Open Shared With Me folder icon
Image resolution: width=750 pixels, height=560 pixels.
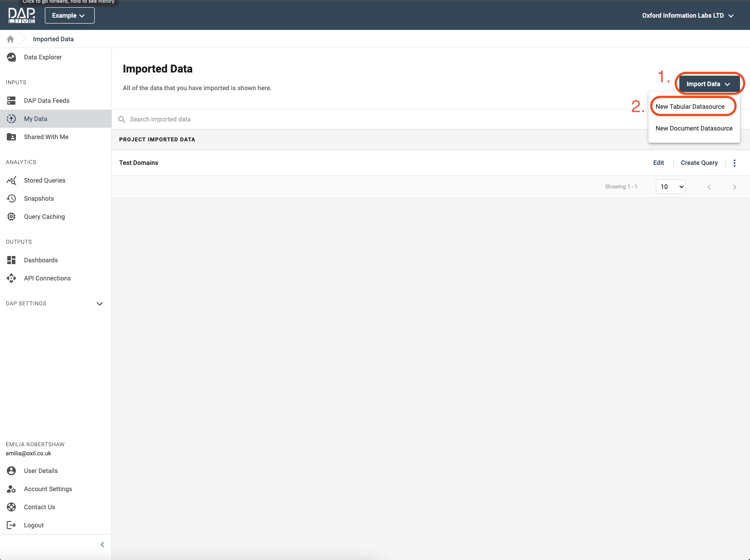[x=11, y=137]
